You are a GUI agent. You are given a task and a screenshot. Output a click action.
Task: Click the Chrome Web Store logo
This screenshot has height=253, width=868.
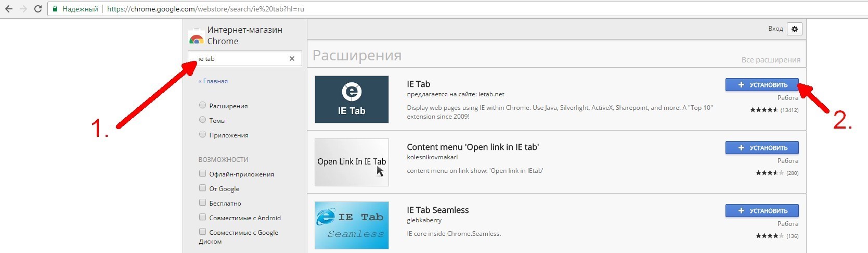(196, 37)
